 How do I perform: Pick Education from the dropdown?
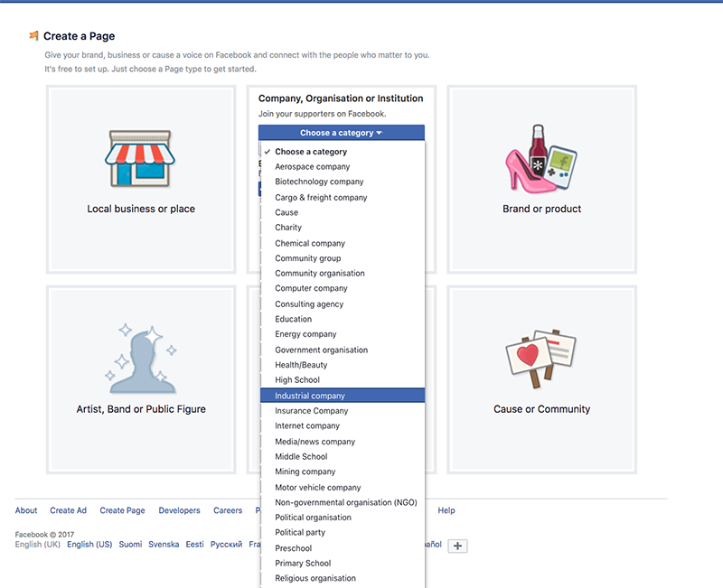click(x=343, y=319)
